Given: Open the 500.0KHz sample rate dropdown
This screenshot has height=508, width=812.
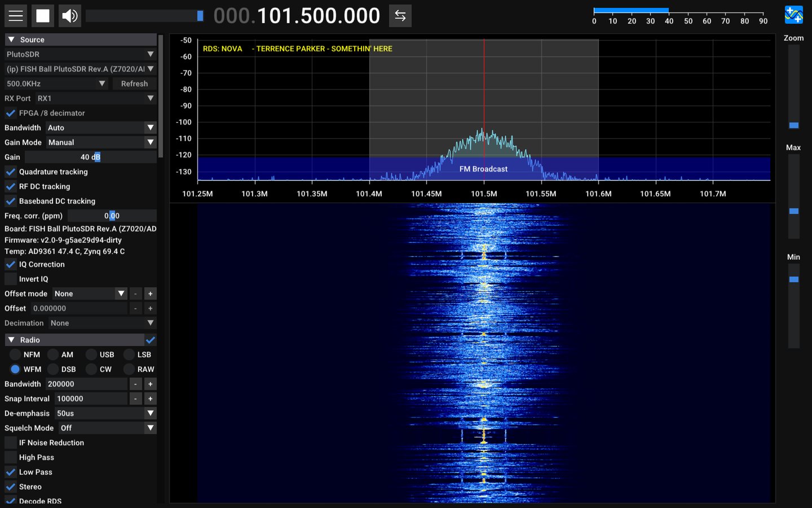Looking at the screenshot, I should [x=56, y=84].
